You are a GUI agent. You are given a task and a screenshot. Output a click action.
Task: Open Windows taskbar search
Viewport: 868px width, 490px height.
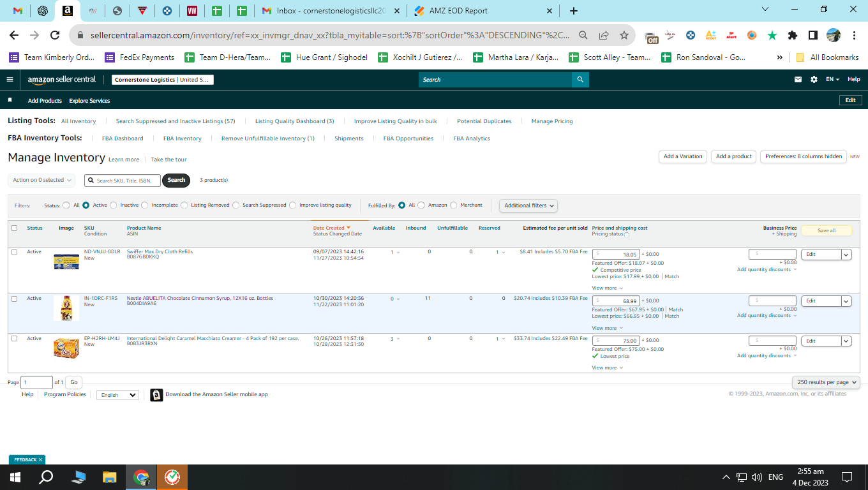point(46,477)
